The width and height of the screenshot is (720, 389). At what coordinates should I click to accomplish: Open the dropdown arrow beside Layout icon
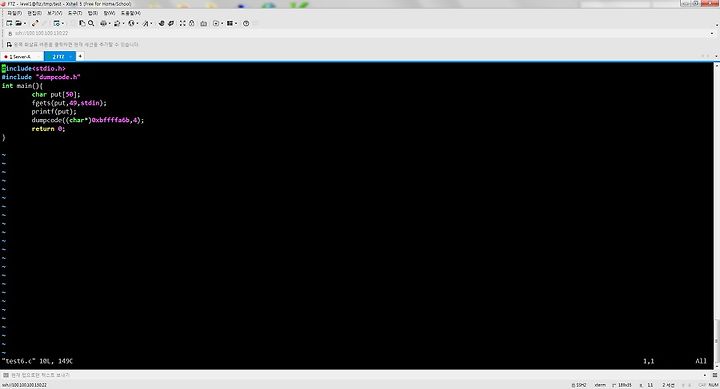pos(236,23)
